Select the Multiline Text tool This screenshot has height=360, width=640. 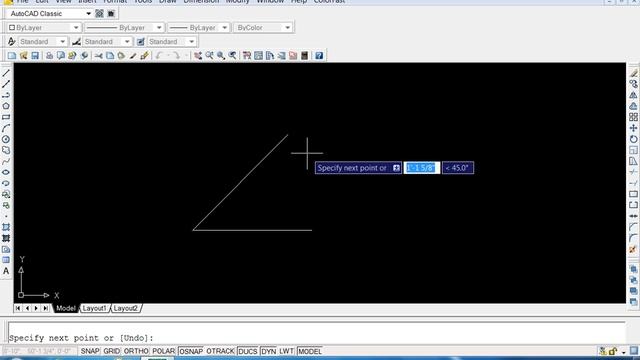(6, 271)
